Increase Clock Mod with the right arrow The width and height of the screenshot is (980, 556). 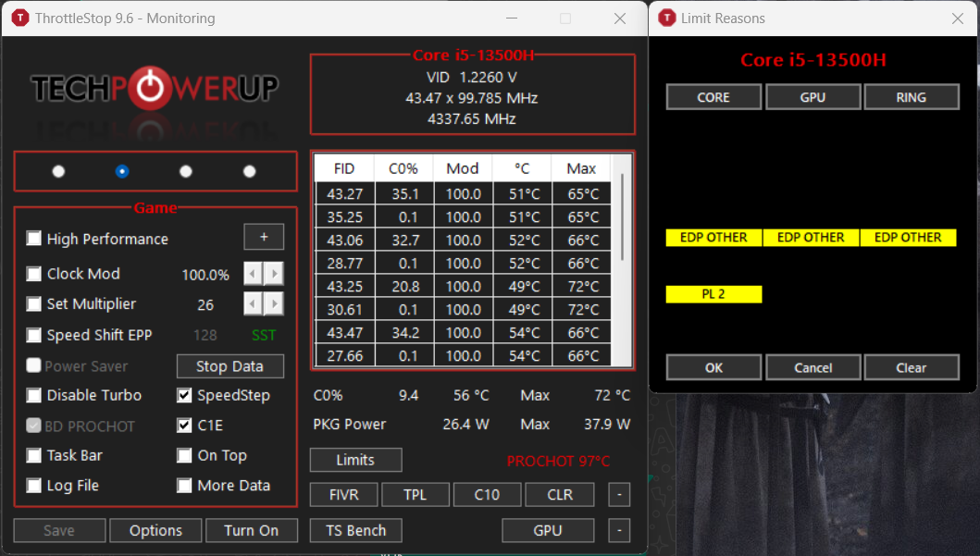pos(274,274)
